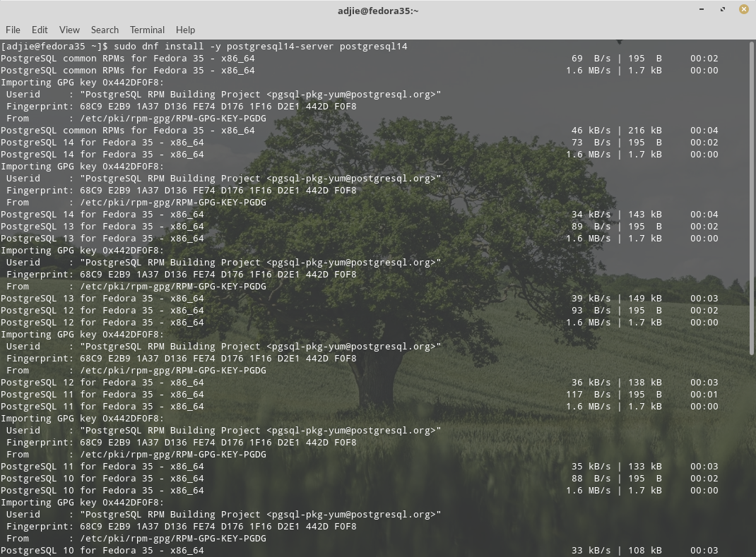
Task: Open the View menu
Action: click(x=69, y=30)
